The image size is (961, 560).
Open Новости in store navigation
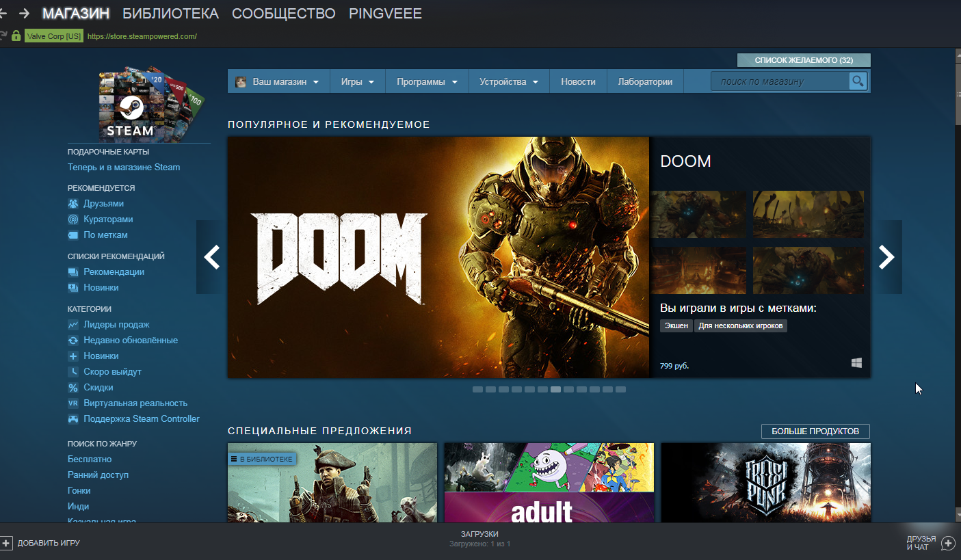point(578,81)
